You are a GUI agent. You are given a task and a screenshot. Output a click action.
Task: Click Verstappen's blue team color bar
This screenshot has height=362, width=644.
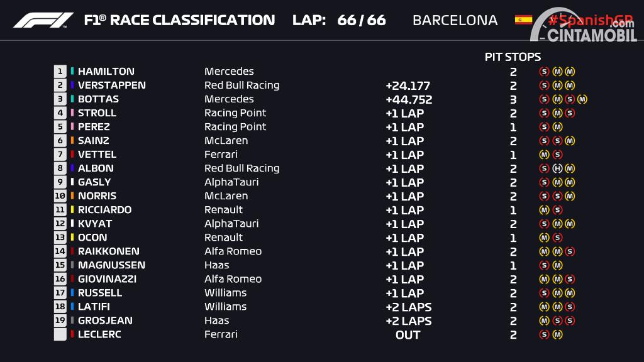tap(72, 85)
